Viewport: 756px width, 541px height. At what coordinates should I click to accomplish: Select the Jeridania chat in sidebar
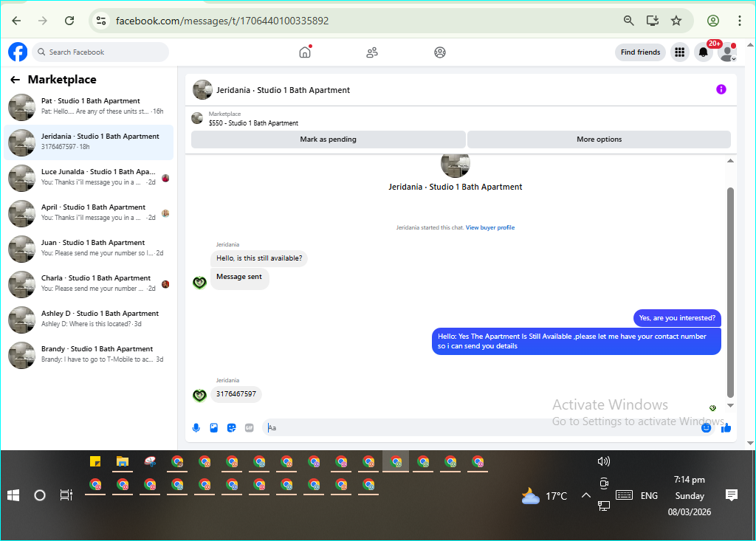pos(89,142)
